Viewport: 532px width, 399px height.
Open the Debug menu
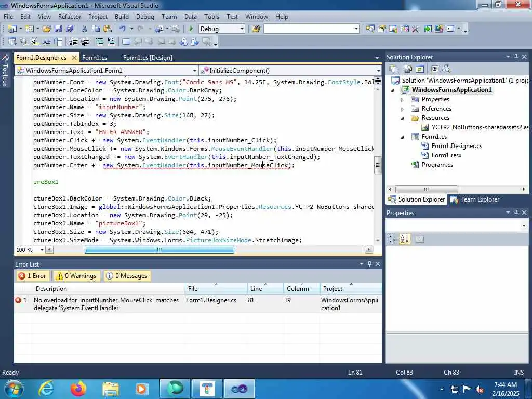pos(145,16)
